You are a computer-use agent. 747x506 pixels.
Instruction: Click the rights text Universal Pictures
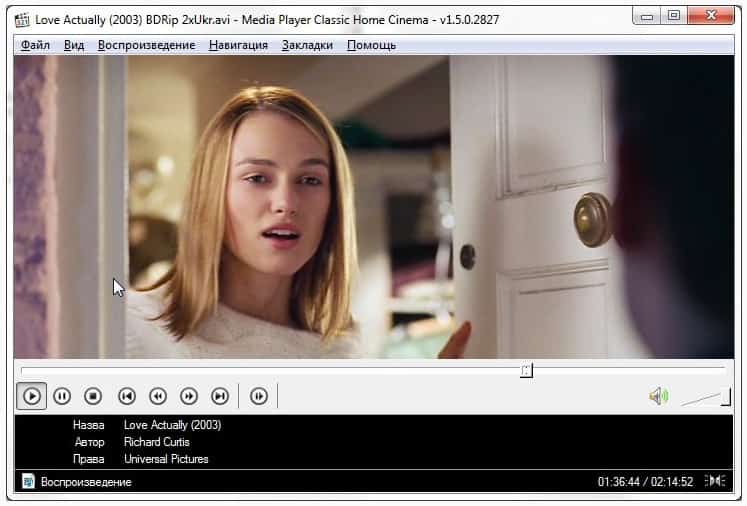tap(166, 459)
